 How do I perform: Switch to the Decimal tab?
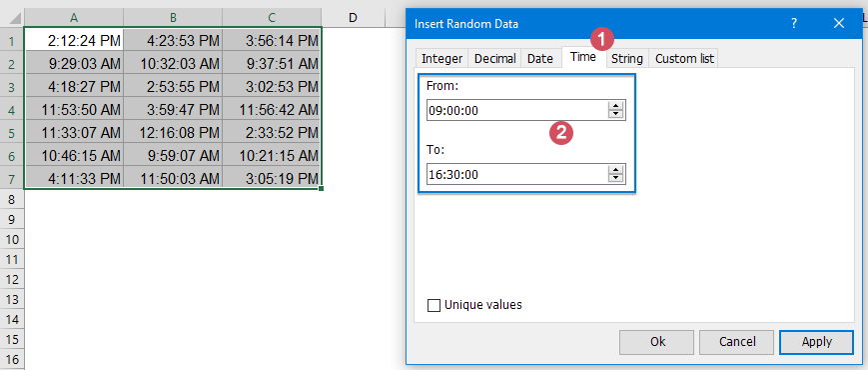(x=494, y=58)
